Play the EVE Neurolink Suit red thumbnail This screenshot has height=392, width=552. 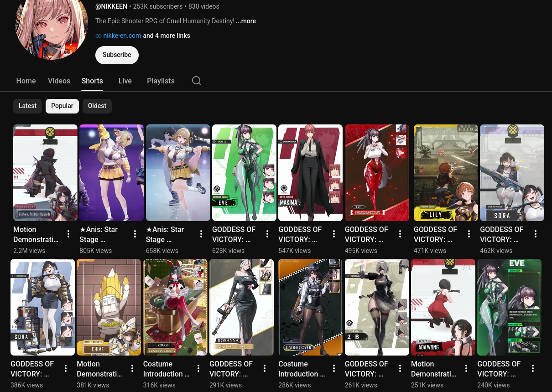377,173
